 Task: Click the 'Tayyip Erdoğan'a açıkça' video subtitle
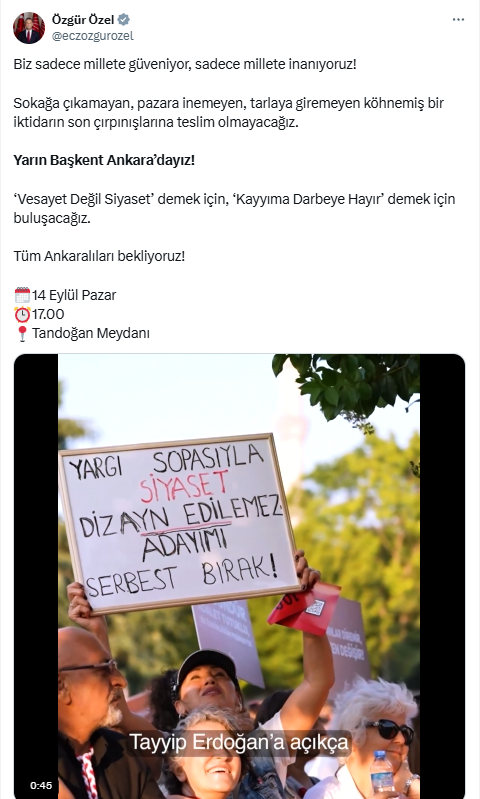tap(239, 742)
